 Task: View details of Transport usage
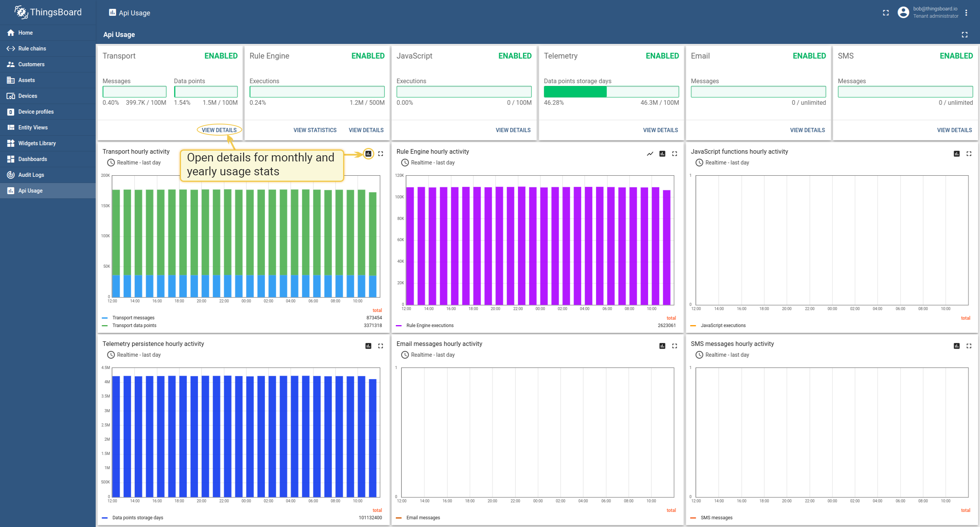219,130
